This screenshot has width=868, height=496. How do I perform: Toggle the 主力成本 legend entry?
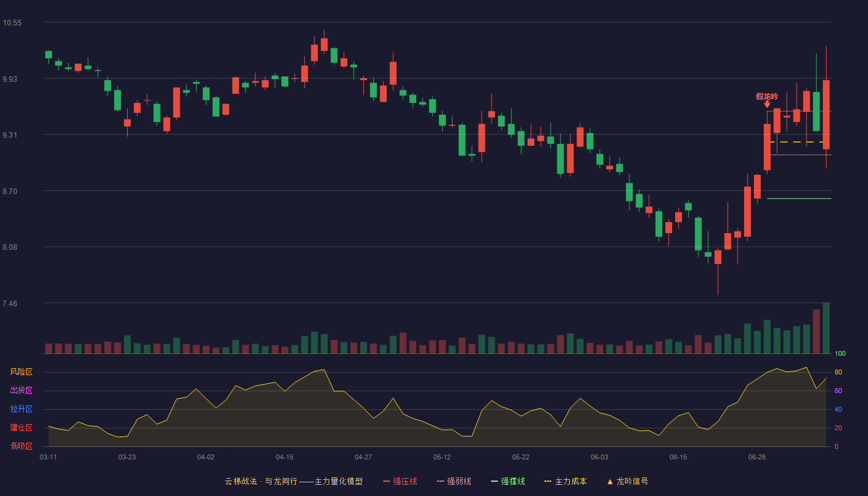(565, 481)
